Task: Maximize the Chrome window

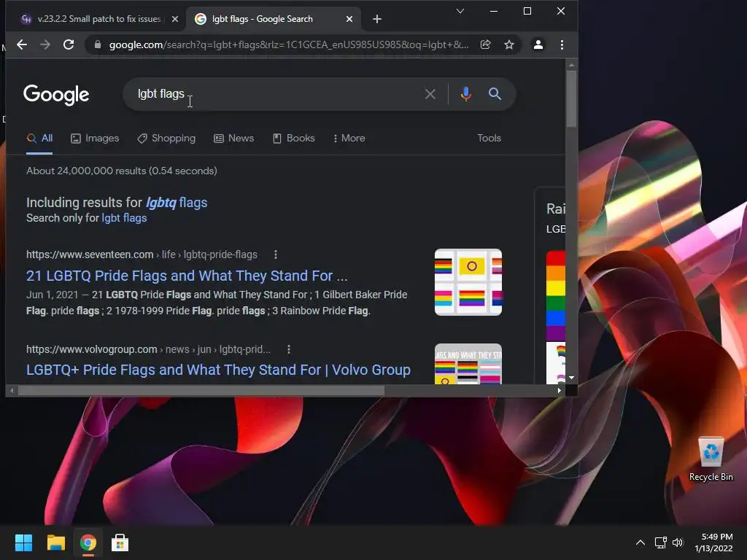Action: (x=527, y=11)
